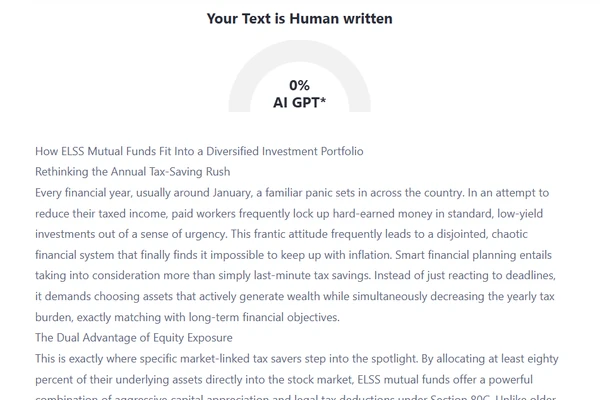
Task: Click the 'AI GPT*' label under percentage
Action: pyautogui.click(x=299, y=103)
